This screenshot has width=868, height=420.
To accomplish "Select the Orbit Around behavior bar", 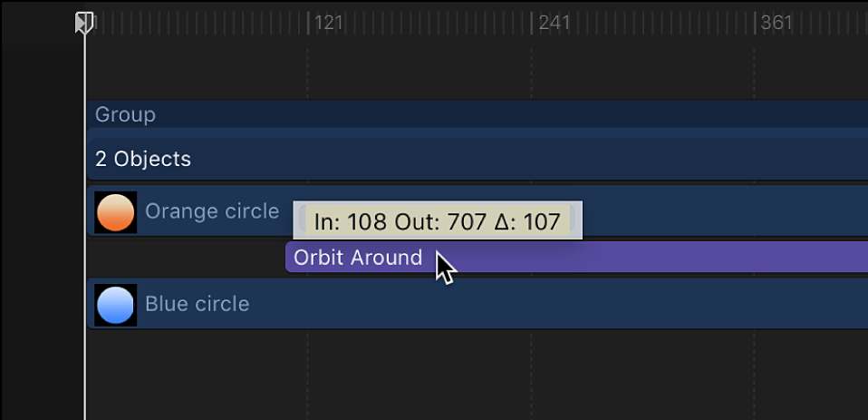I will (634, 258).
